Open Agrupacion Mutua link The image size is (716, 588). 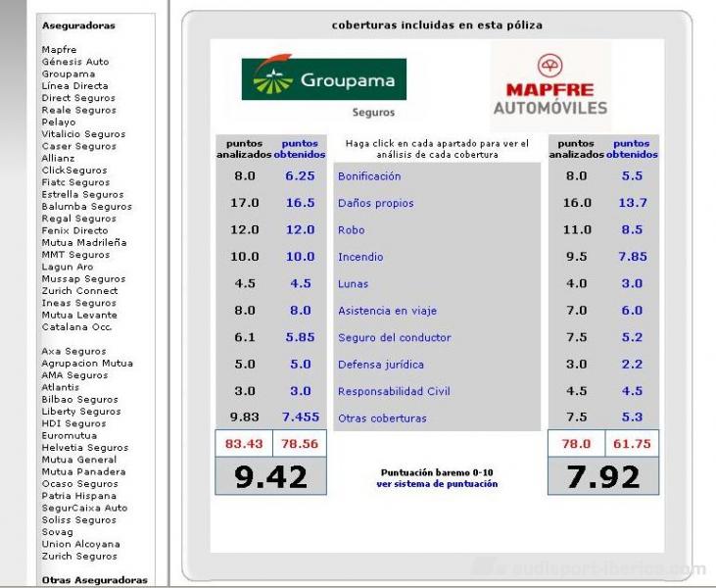[x=87, y=364]
